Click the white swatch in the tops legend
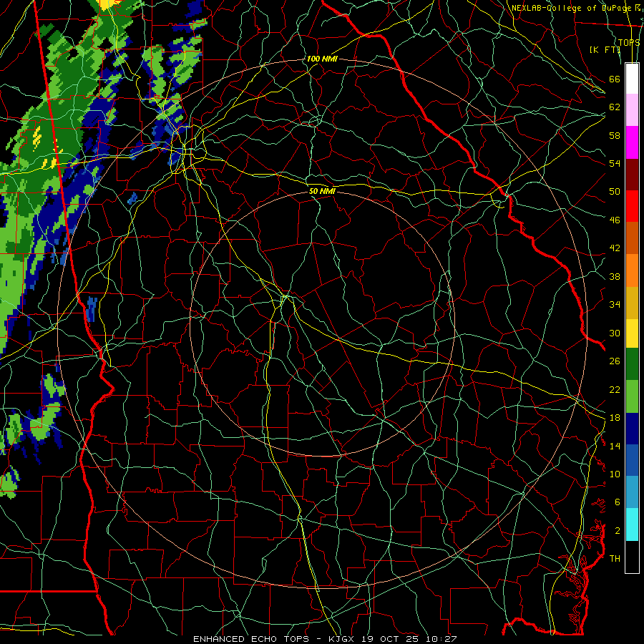The height and width of the screenshot is (644, 644). [632, 79]
